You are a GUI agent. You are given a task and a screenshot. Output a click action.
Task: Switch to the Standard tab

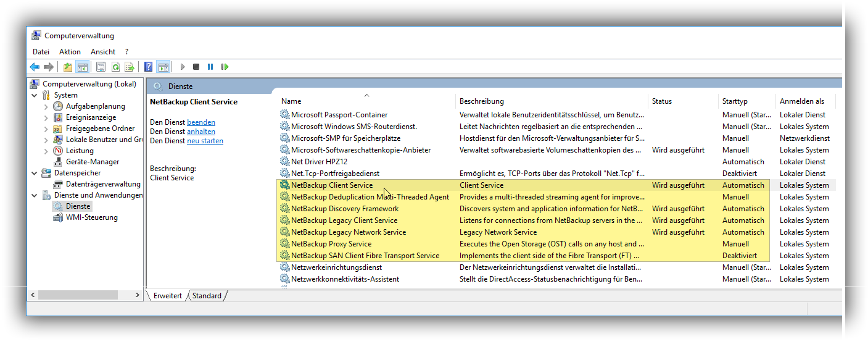click(x=207, y=296)
